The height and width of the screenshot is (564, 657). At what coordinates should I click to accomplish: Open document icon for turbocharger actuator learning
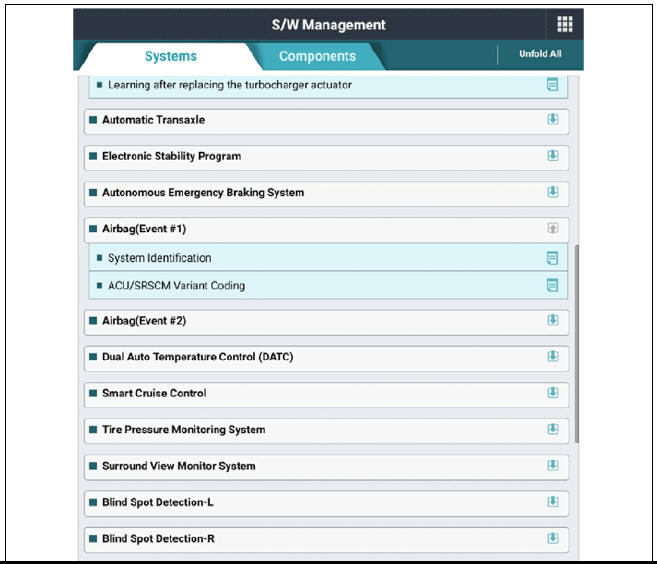coord(552,85)
